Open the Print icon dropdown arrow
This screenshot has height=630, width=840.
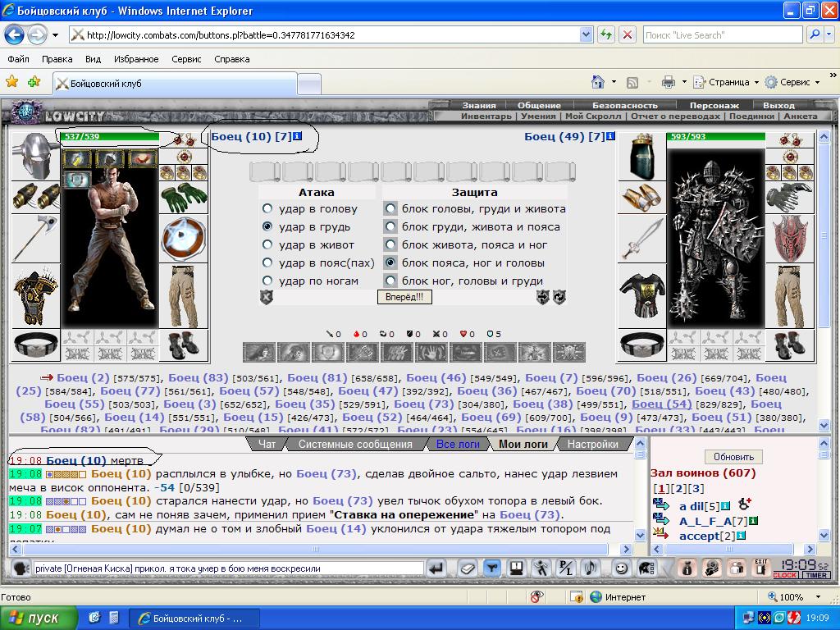pyautogui.click(x=684, y=82)
